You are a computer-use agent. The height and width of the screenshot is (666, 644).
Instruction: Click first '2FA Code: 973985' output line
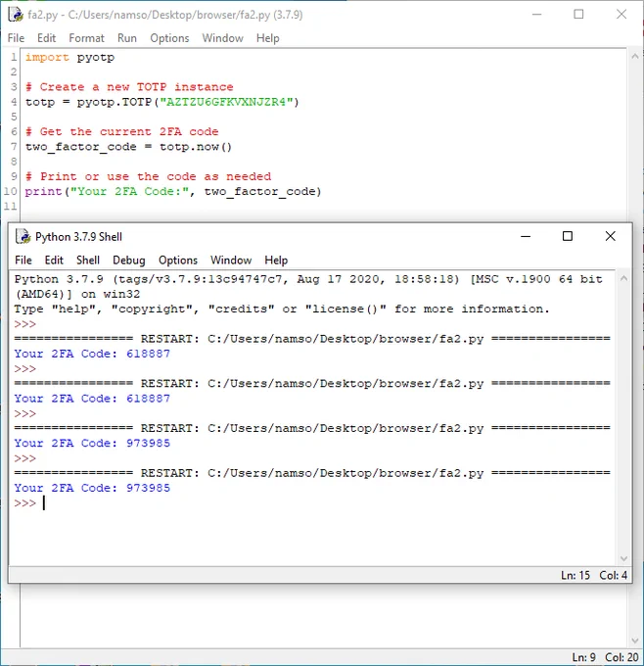[92, 443]
